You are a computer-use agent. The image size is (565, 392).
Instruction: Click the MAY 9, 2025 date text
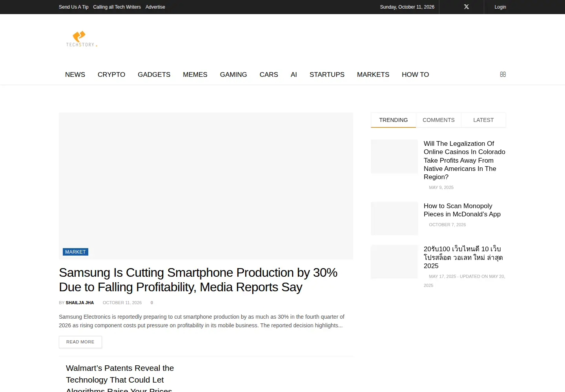tap(441, 187)
